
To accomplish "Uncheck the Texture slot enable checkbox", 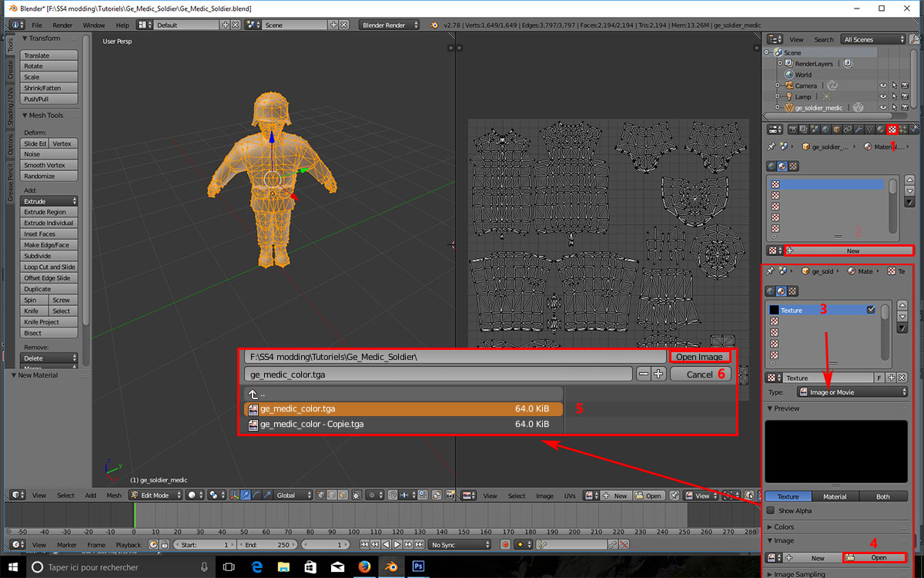I will (x=871, y=310).
